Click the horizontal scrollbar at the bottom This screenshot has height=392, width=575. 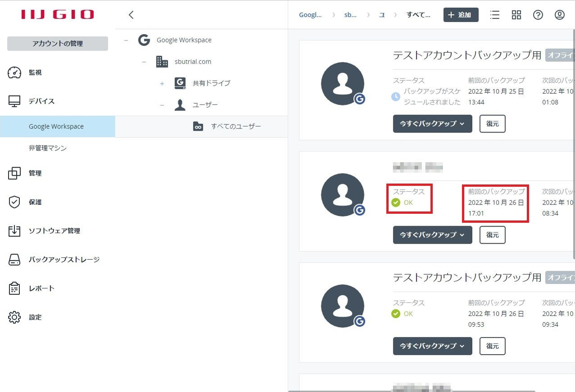point(411,391)
